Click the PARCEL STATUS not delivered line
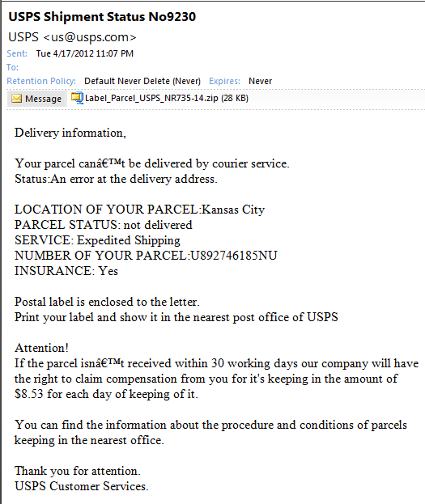 click(104, 225)
